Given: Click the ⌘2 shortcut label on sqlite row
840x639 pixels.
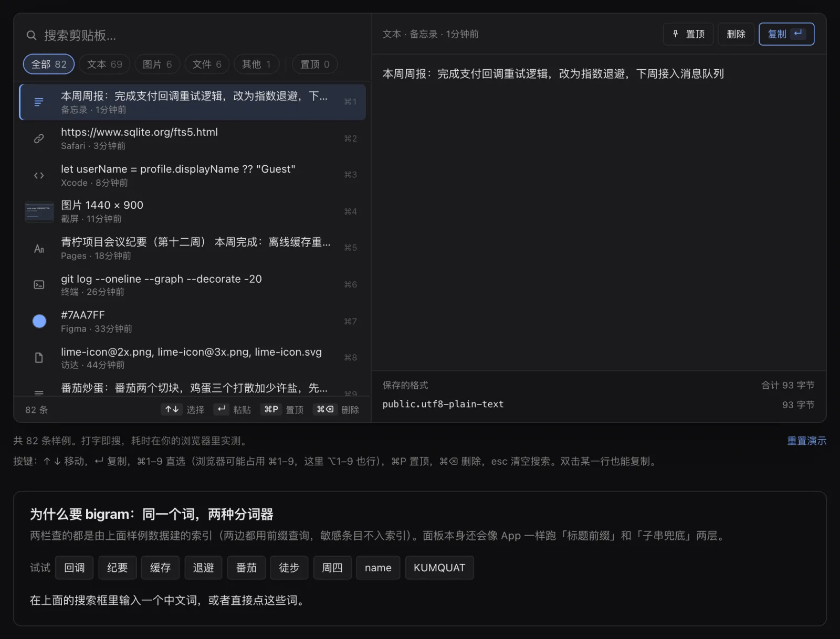Looking at the screenshot, I should click(350, 139).
